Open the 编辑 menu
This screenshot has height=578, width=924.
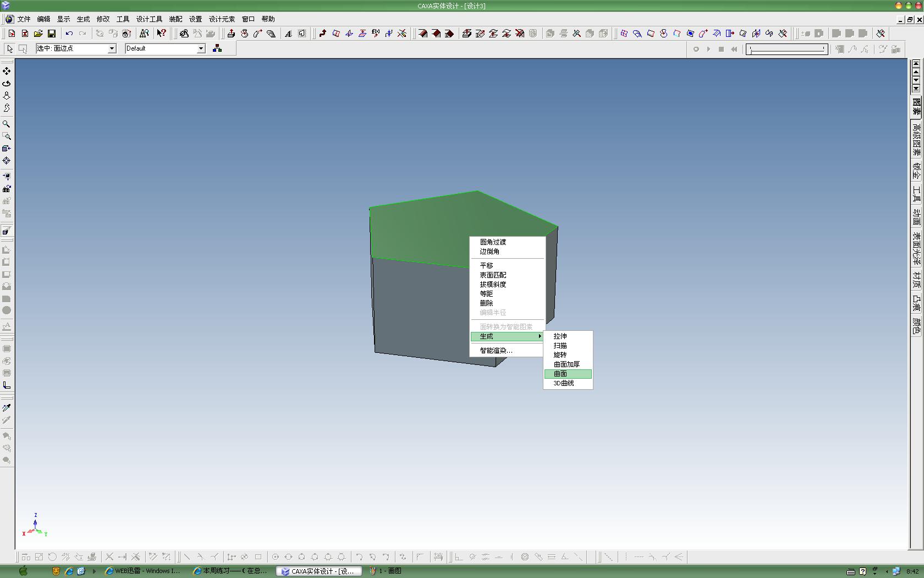click(x=43, y=19)
